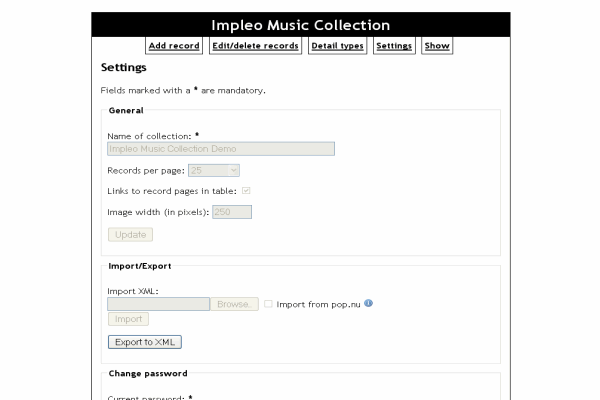Viewport: 600px width, 400px height.
Task: Click the pop.nu info icon
Action: point(368,303)
